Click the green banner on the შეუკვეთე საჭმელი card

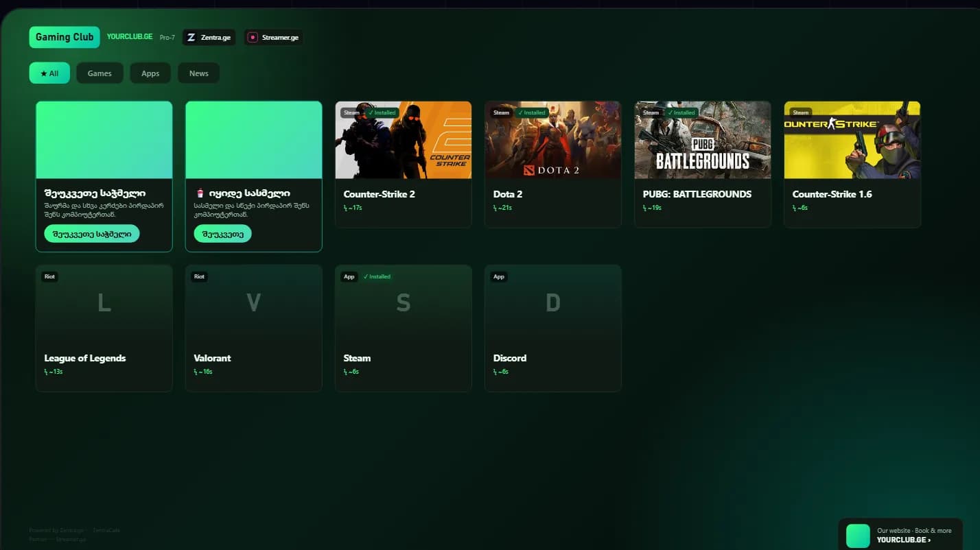pos(104,140)
